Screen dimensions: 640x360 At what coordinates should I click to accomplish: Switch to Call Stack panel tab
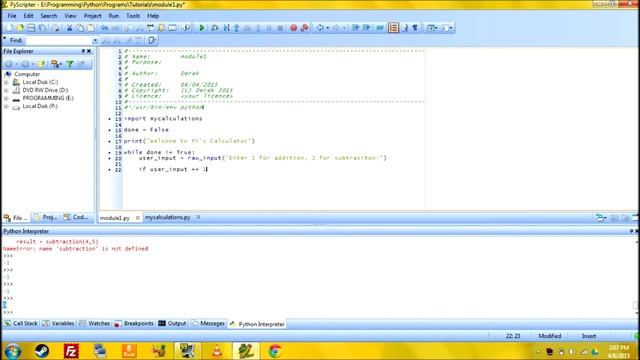[x=21, y=324]
